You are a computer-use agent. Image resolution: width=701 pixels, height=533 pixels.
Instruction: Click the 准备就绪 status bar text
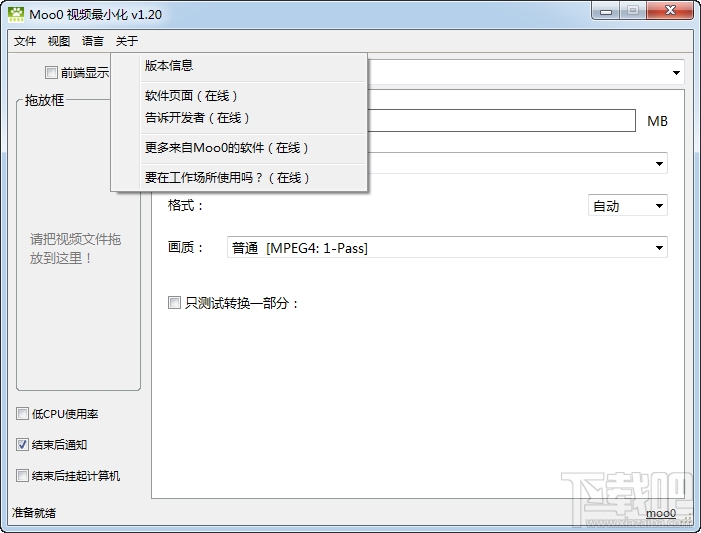point(34,512)
